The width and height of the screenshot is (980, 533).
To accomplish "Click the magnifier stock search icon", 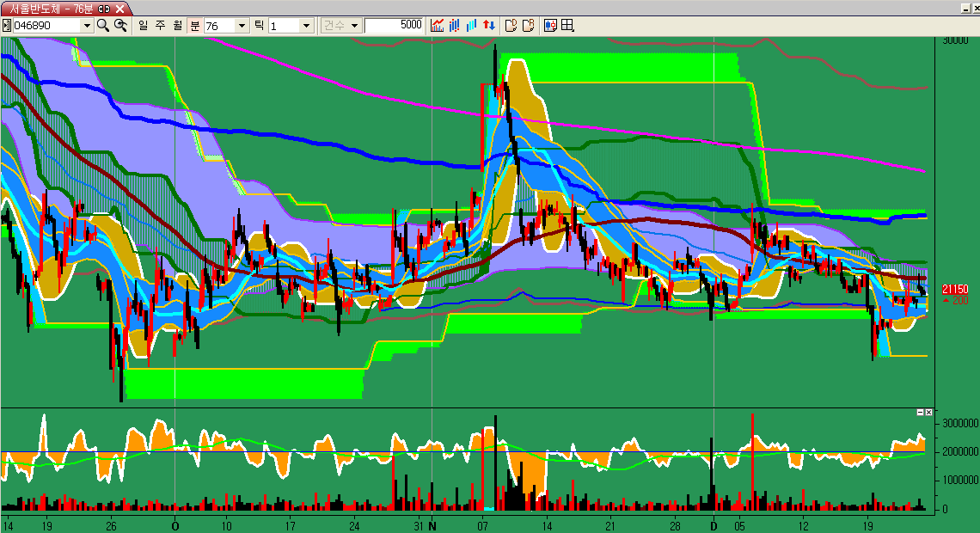I will point(103,25).
